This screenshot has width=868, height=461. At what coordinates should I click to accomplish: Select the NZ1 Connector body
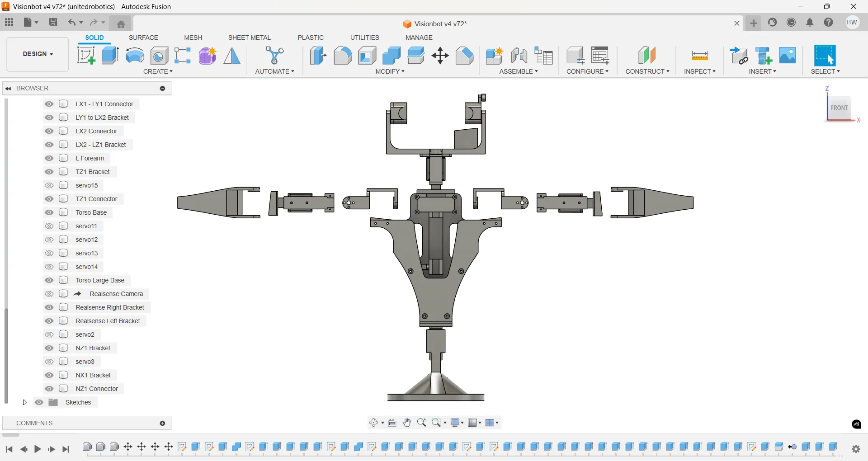pyautogui.click(x=97, y=389)
